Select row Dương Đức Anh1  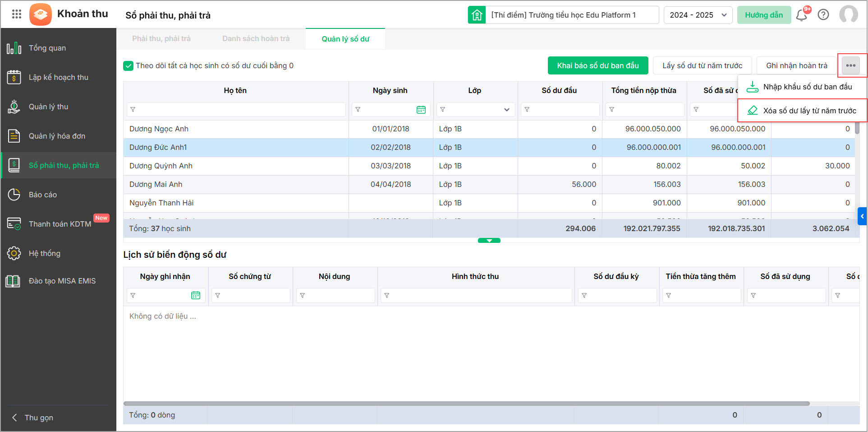[x=489, y=148]
